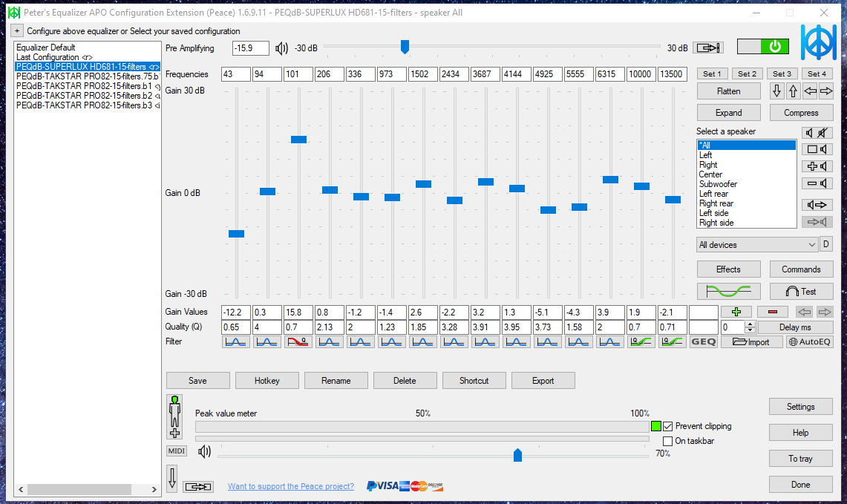The image size is (847, 504).
Task: Click the 43 frequency input field
Action: 235,74
